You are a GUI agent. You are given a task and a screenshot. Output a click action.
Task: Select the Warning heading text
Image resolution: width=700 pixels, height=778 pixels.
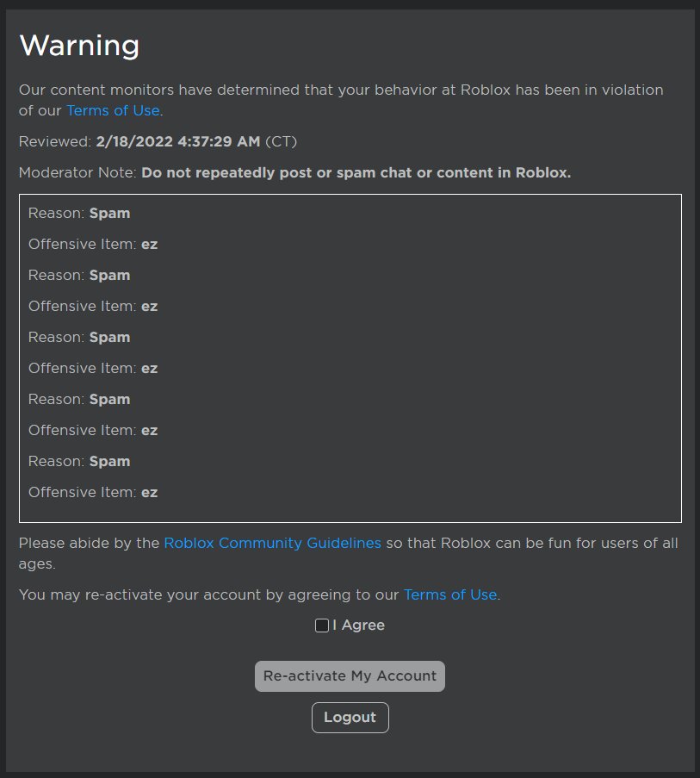coord(79,46)
